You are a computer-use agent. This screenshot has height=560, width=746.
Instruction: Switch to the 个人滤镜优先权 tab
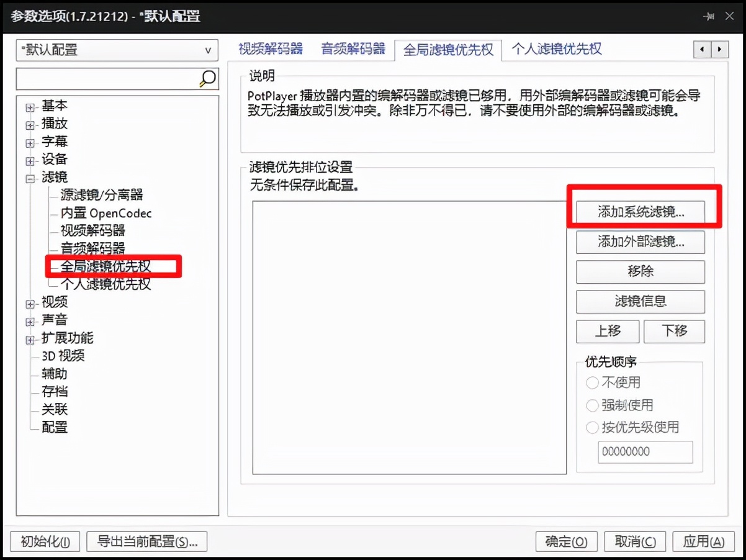557,49
